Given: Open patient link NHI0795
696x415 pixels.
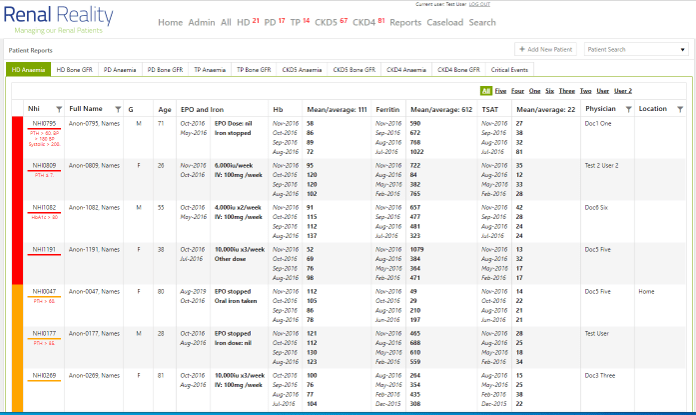Looking at the screenshot, I should click(x=44, y=123).
